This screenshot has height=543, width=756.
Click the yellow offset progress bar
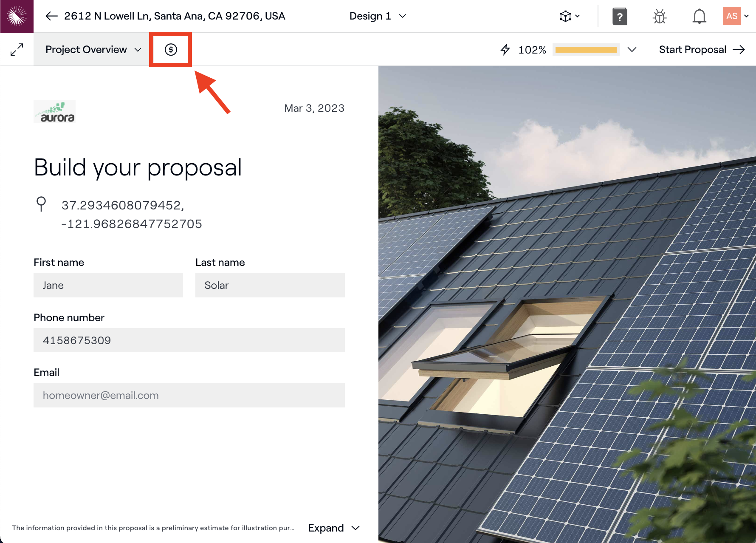(x=586, y=49)
